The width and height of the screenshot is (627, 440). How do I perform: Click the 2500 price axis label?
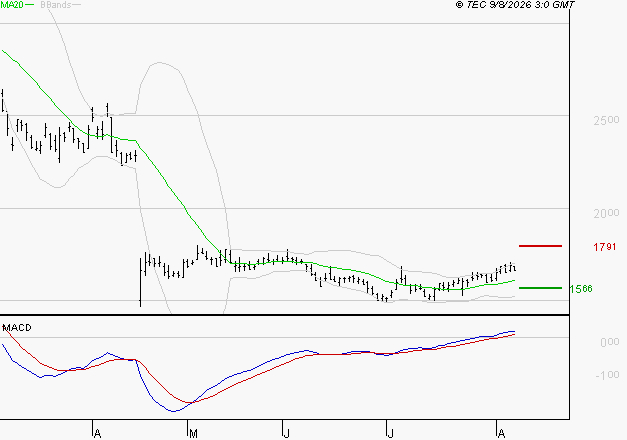point(606,120)
